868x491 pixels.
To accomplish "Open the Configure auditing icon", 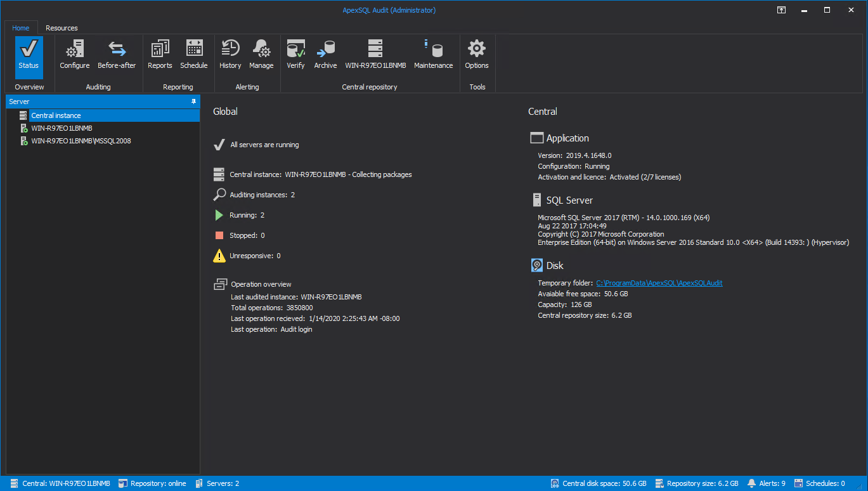I will pyautogui.click(x=74, y=56).
